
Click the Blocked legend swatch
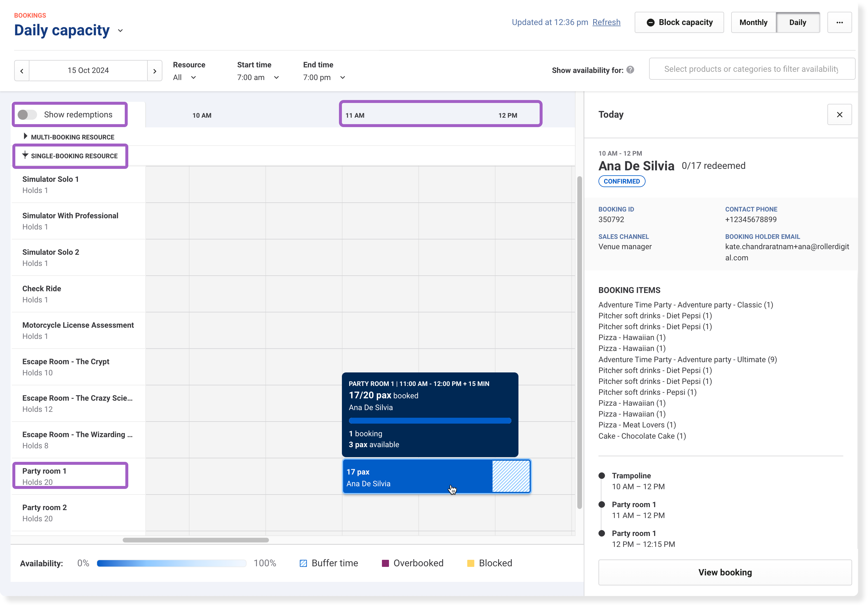coord(471,563)
